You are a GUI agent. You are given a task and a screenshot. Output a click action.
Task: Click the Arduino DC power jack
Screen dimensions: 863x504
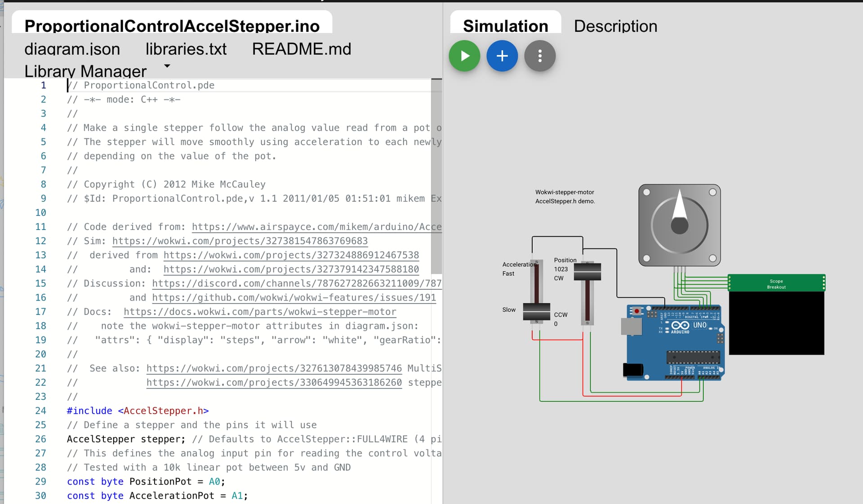(x=633, y=370)
